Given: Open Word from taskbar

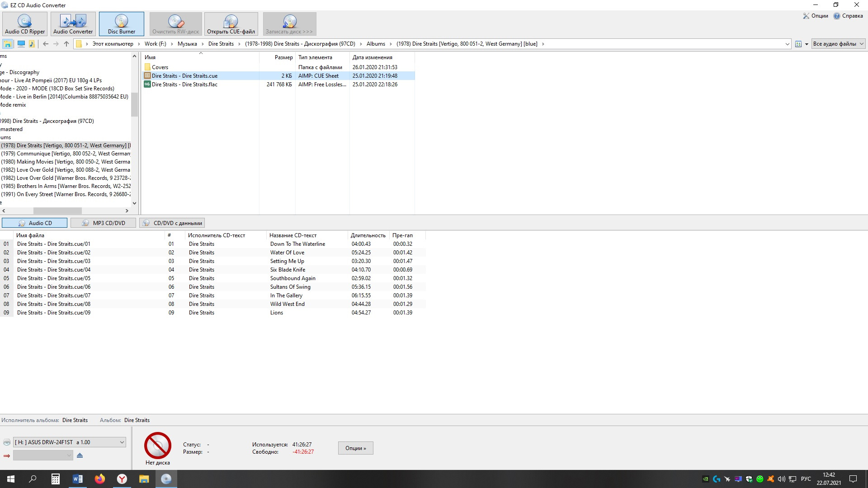Looking at the screenshot, I should [x=77, y=479].
